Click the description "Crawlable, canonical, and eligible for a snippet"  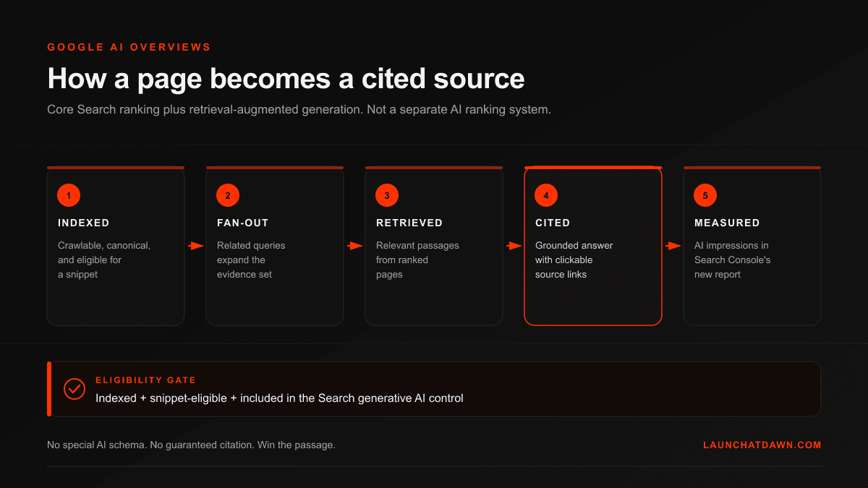104,260
